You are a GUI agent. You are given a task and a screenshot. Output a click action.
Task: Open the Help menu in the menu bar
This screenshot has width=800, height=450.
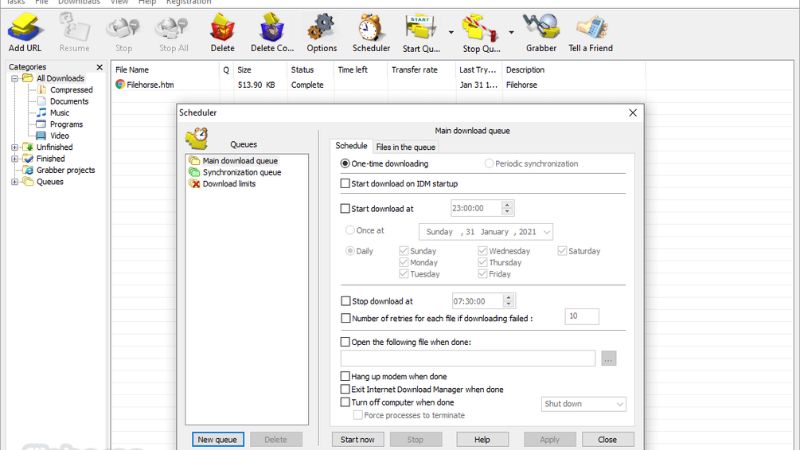coord(147,2)
